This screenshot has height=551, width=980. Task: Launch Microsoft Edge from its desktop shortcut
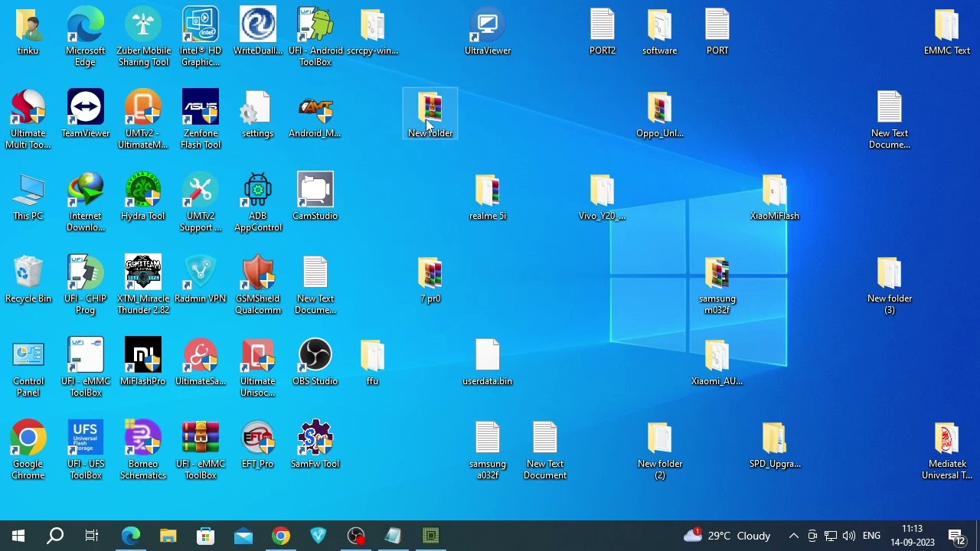[86, 37]
